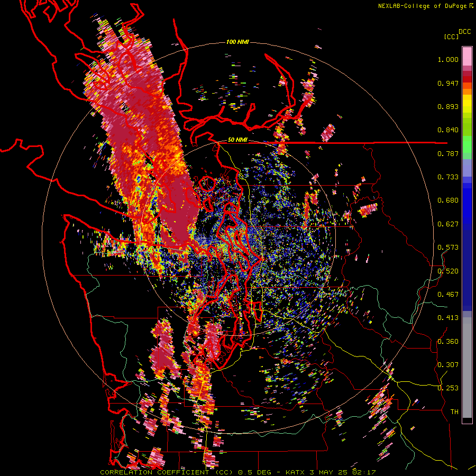Click the 1.000 value on the color scale
476x476 pixels.
tap(448, 59)
